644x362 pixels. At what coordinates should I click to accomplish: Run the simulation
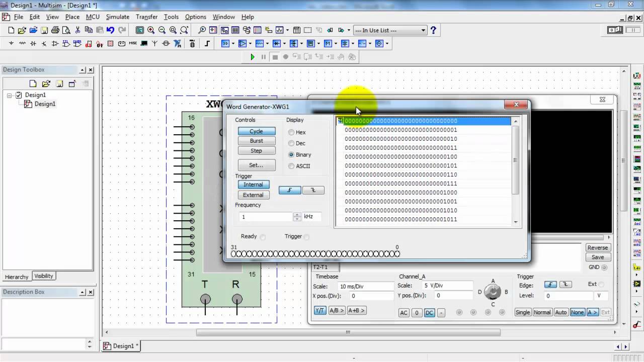tap(253, 57)
